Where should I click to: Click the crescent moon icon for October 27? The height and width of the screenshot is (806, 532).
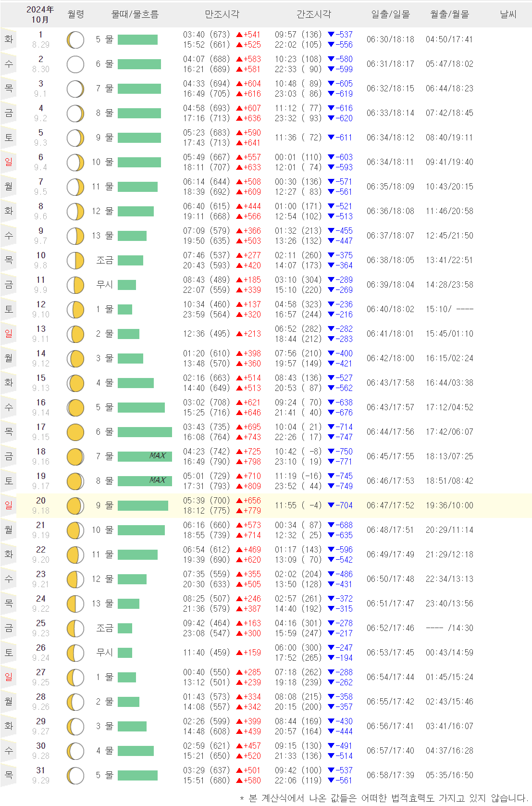point(75,678)
